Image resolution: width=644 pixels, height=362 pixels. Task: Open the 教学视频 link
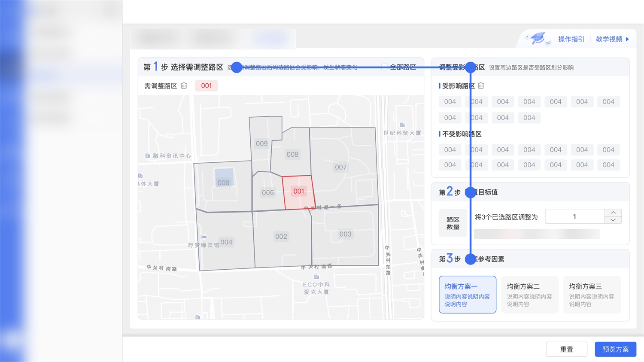click(x=609, y=39)
